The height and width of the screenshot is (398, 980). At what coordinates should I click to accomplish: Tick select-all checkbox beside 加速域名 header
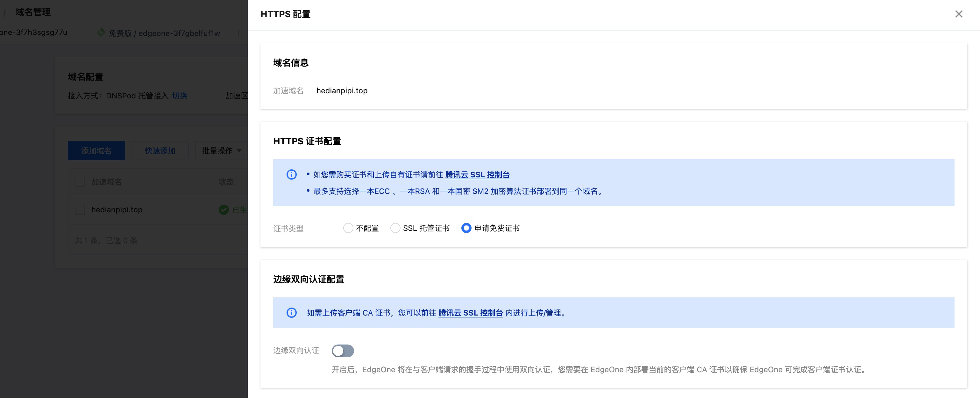coord(80,182)
